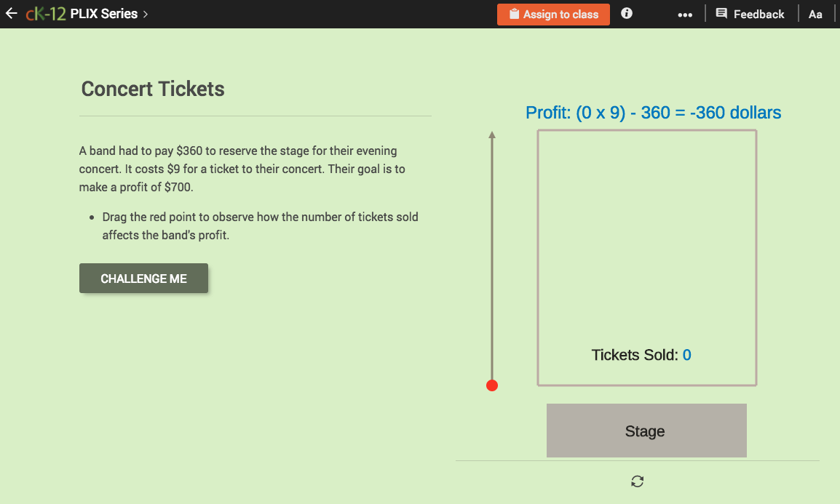Click the Stage rectangle below the venue
The height and width of the screenshot is (504, 840).
(646, 430)
